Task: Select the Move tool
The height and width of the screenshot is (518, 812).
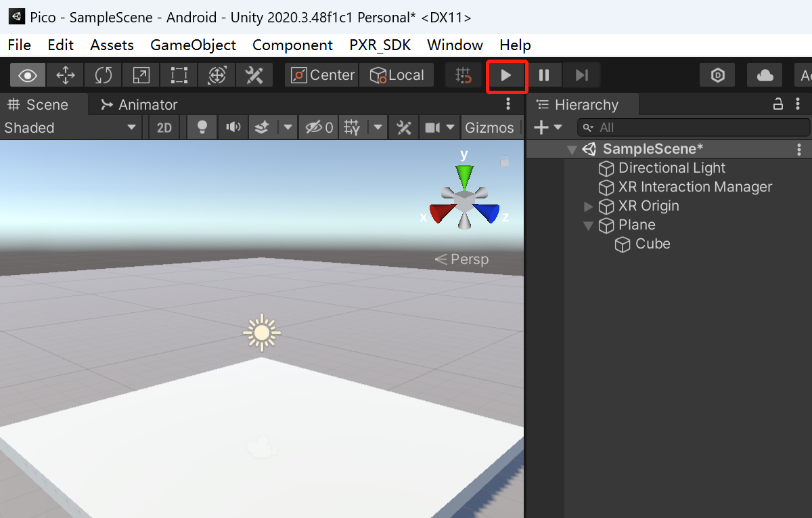Action: tap(66, 75)
